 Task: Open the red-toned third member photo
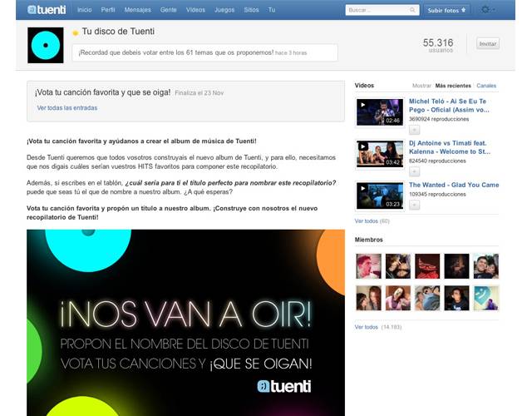pyautogui.click(x=427, y=266)
